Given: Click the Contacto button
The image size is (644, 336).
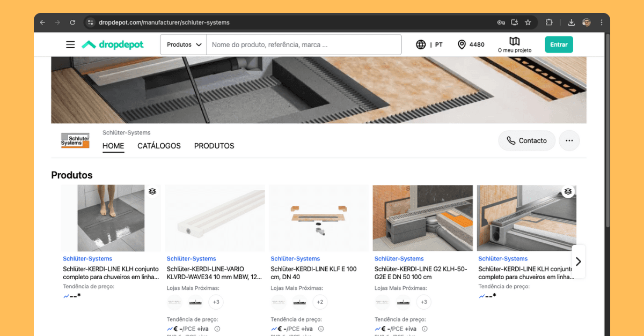Looking at the screenshot, I should (x=526, y=140).
